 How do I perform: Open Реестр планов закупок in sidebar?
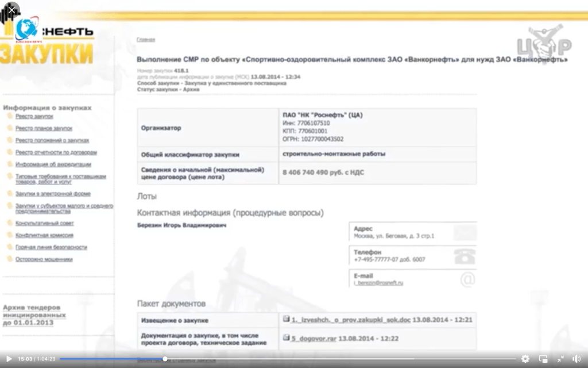44,128
